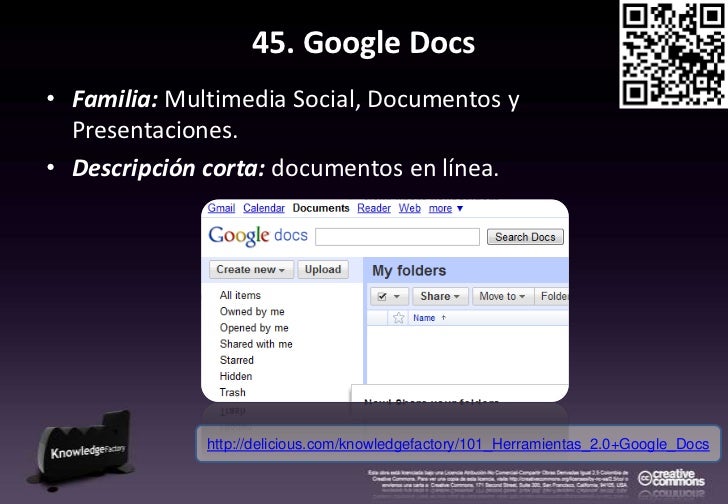Focus the docs search field
The width and height of the screenshot is (728, 504).
tap(397, 237)
